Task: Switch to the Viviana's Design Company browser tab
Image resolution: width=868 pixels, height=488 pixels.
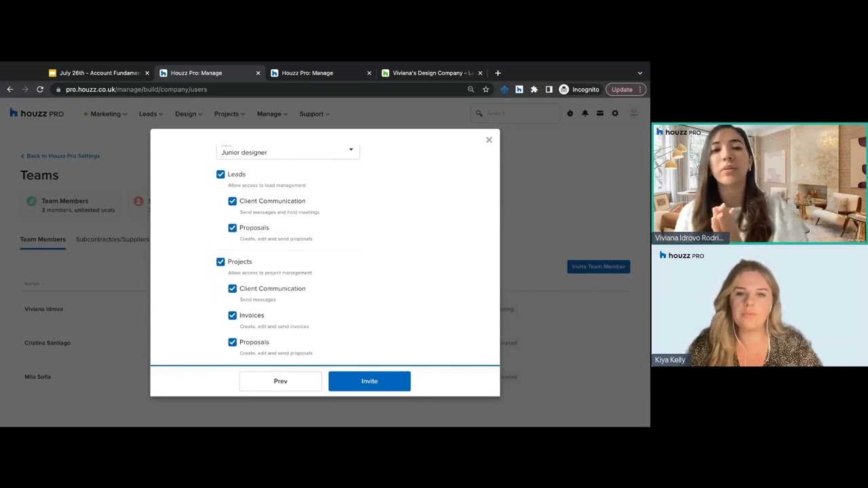Action: [x=433, y=73]
